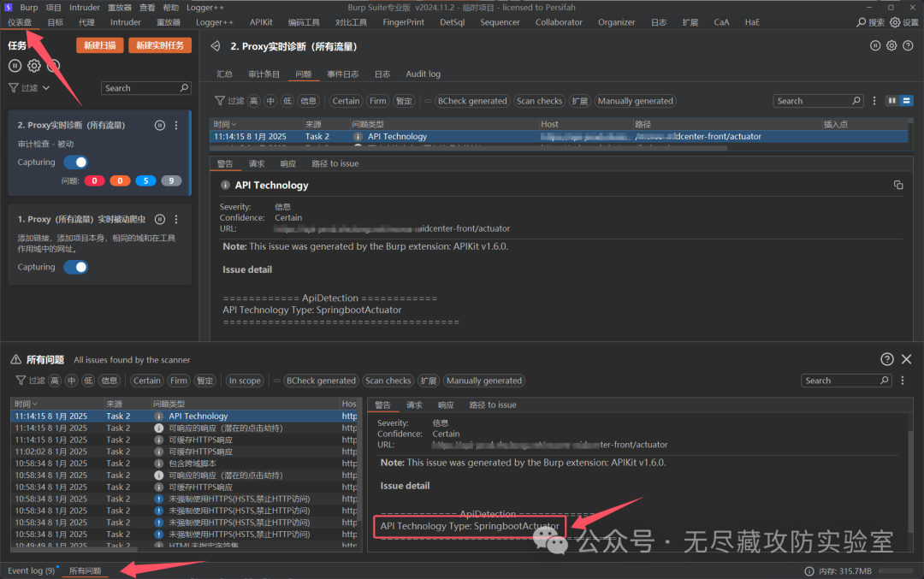Click pause icon at top right of task details
Viewport: 924px width, 579px height.
coord(875,46)
